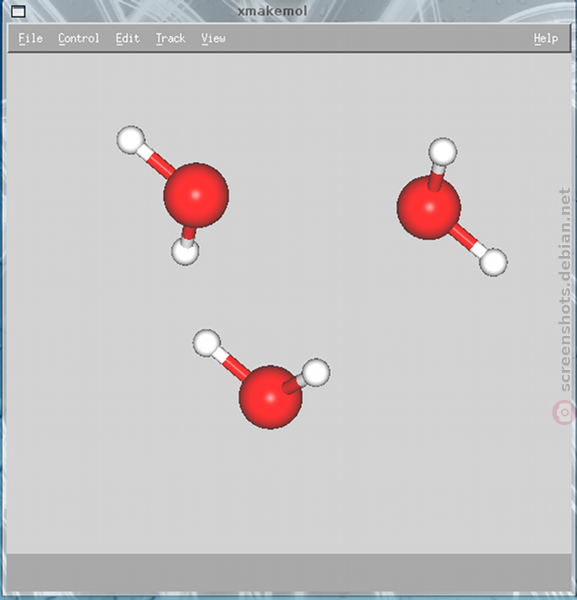Select the oxygen atom of the right molecule
This screenshot has height=600, width=577.
[x=429, y=207]
